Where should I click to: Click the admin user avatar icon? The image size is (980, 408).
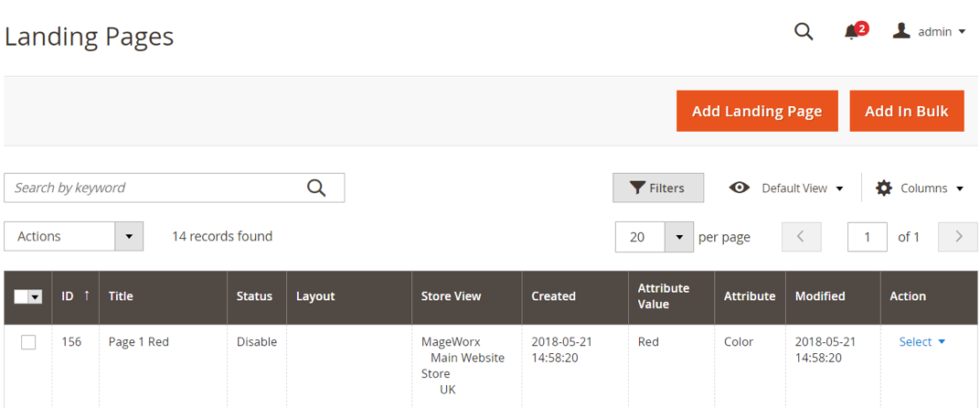pos(900,31)
